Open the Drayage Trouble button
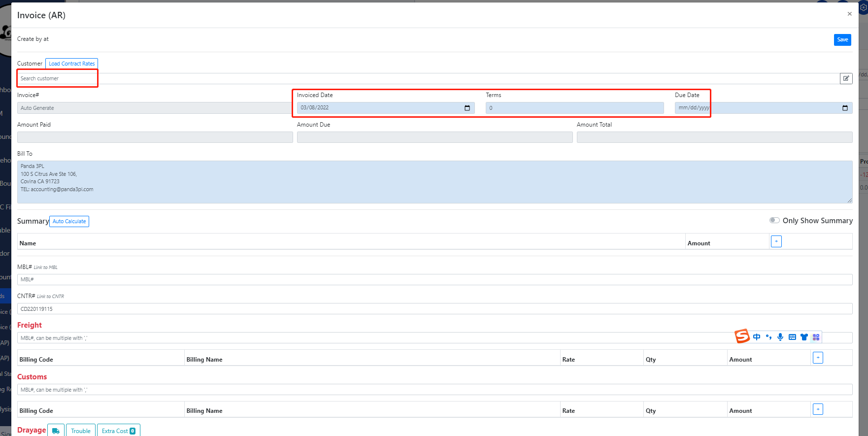The image size is (868, 436). 80,431
